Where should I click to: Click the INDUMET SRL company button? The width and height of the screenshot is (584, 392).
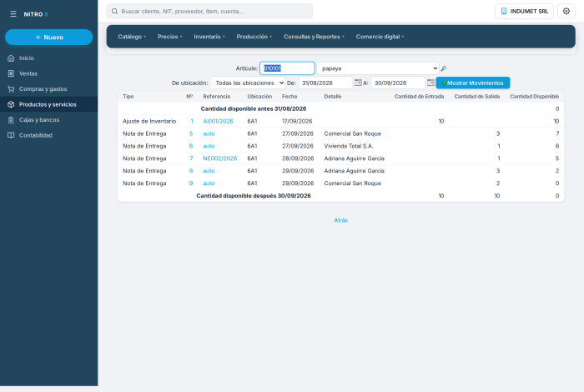(x=524, y=11)
